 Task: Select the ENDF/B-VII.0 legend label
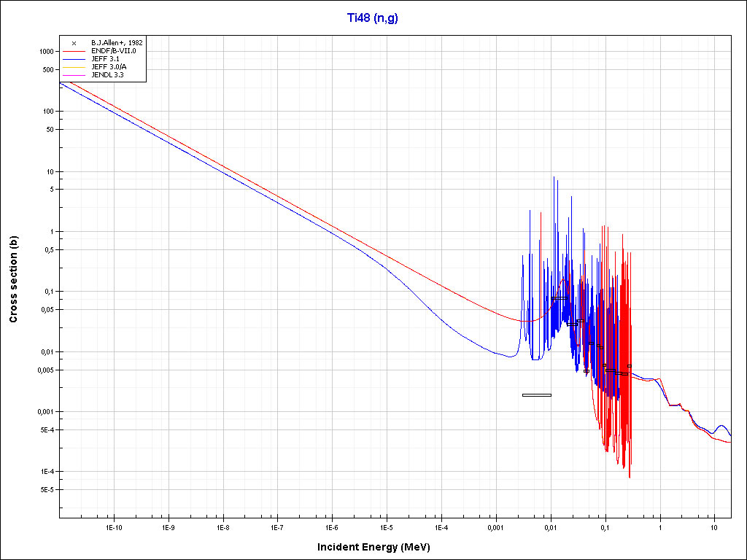pyautogui.click(x=112, y=51)
